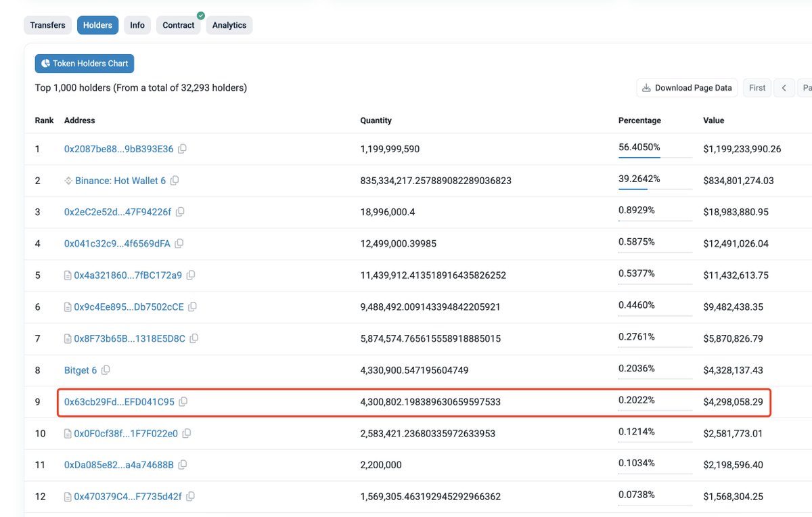This screenshot has height=517, width=812.
Task: Copy Bitget 6 address
Action: [x=106, y=370]
